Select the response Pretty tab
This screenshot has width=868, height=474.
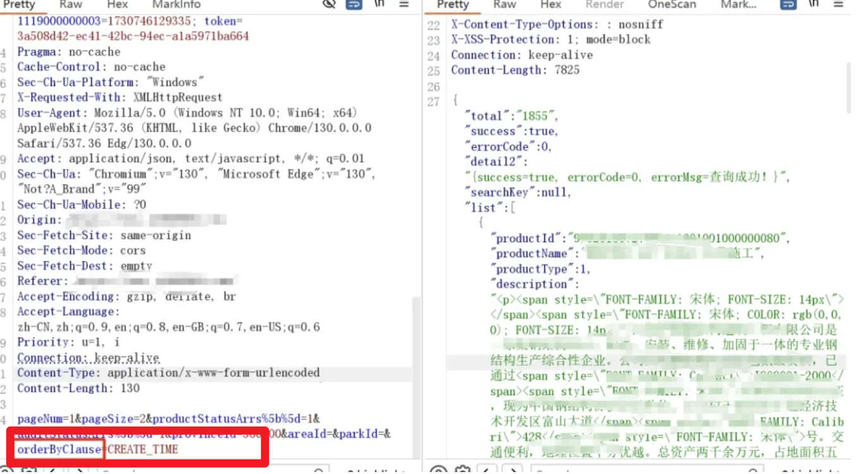click(453, 4)
